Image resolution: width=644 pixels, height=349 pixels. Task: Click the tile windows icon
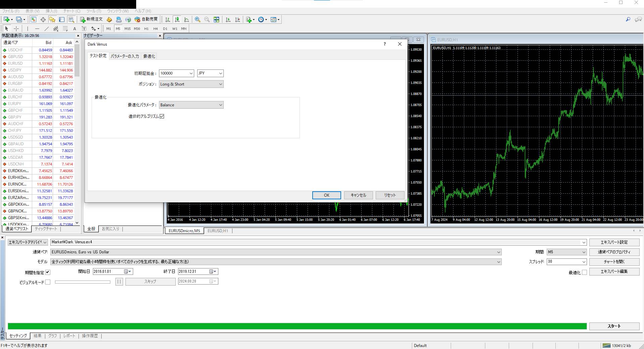click(216, 19)
